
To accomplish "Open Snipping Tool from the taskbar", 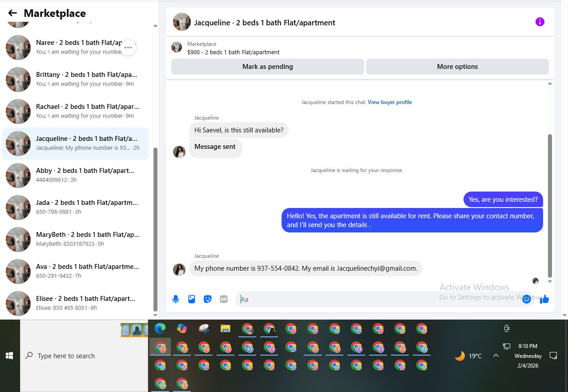I will (204, 329).
